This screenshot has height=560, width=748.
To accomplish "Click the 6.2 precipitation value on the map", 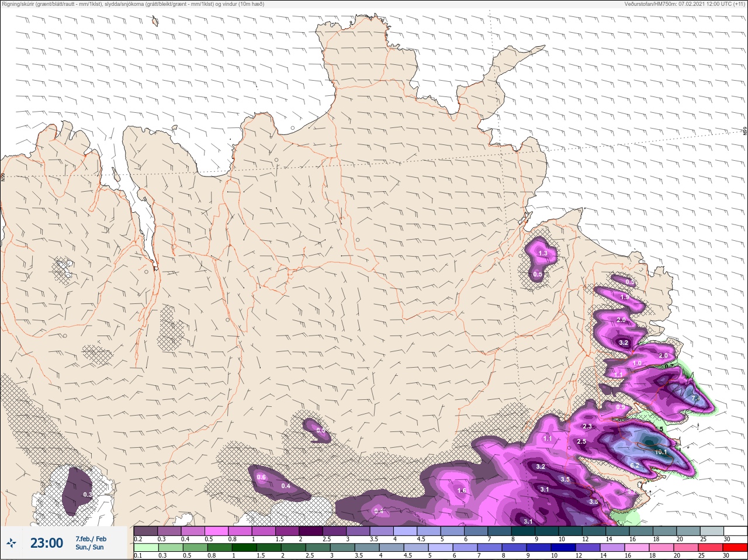I will 635,465.
